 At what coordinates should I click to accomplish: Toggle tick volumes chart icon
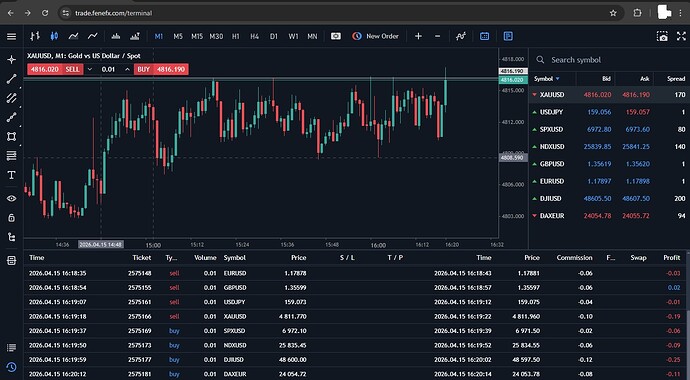[116, 37]
